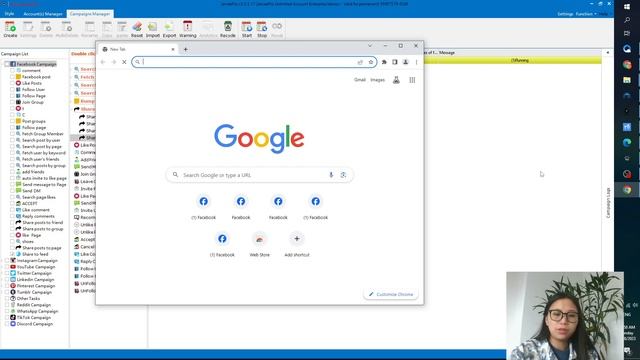
Task: Open the Campaign Logs side panel tab
Action: [x=608, y=203]
